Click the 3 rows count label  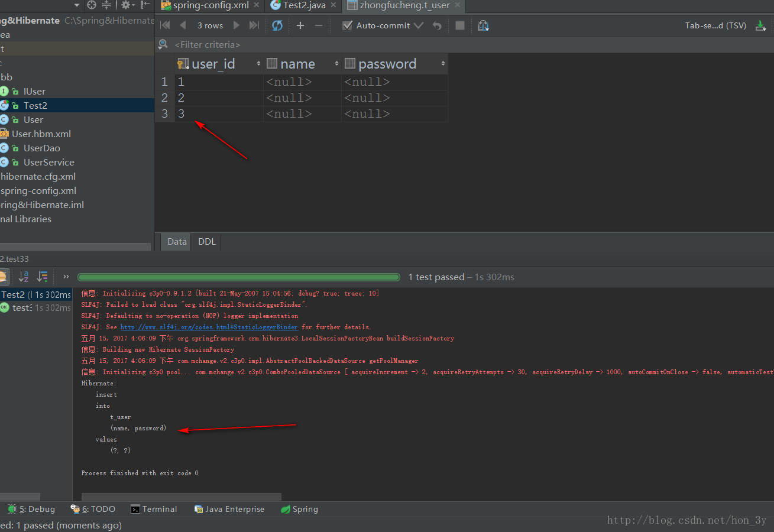(210, 25)
